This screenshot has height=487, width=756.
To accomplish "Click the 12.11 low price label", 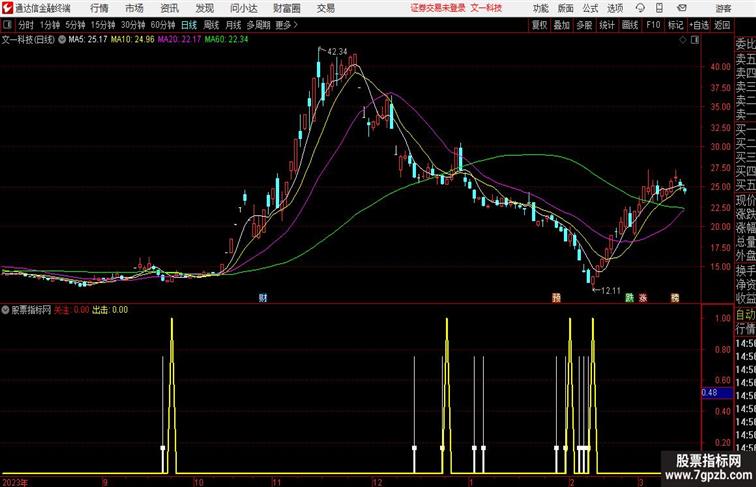I will coord(610,291).
